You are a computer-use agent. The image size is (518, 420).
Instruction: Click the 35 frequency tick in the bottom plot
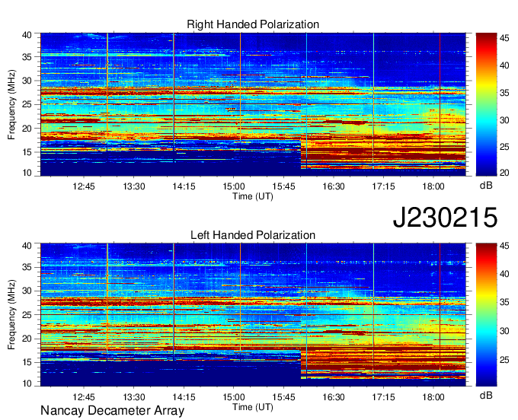pos(27,267)
